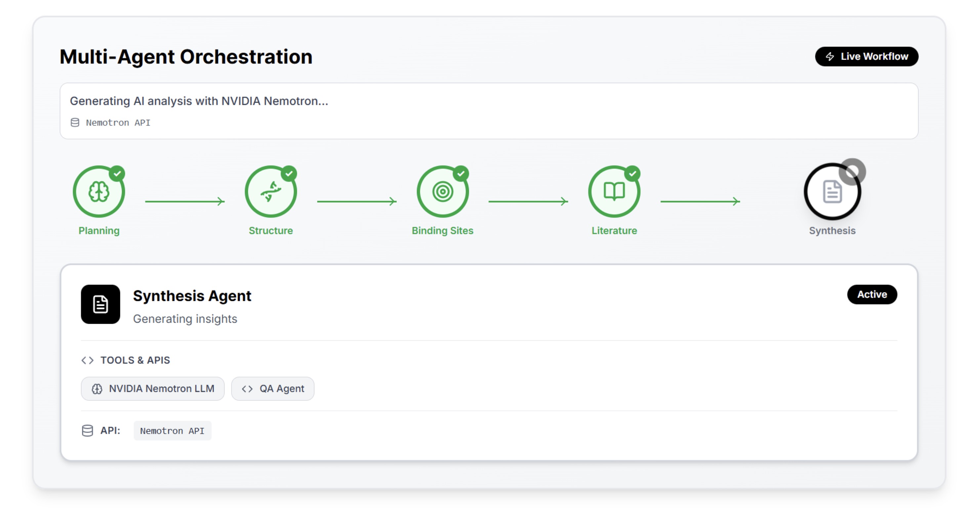This screenshot has width=980, height=517.
Task: Click the Nemotron API code tag
Action: 172,431
